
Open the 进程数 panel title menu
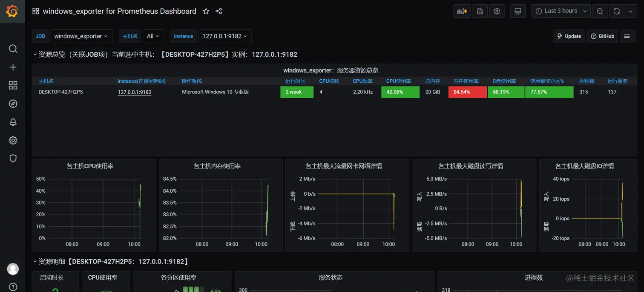[x=534, y=278]
